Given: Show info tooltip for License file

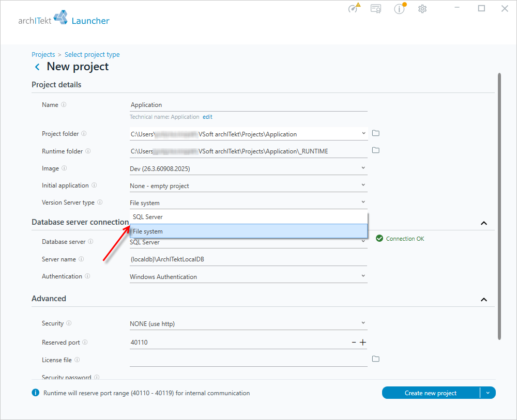Looking at the screenshot, I should (77, 360).
